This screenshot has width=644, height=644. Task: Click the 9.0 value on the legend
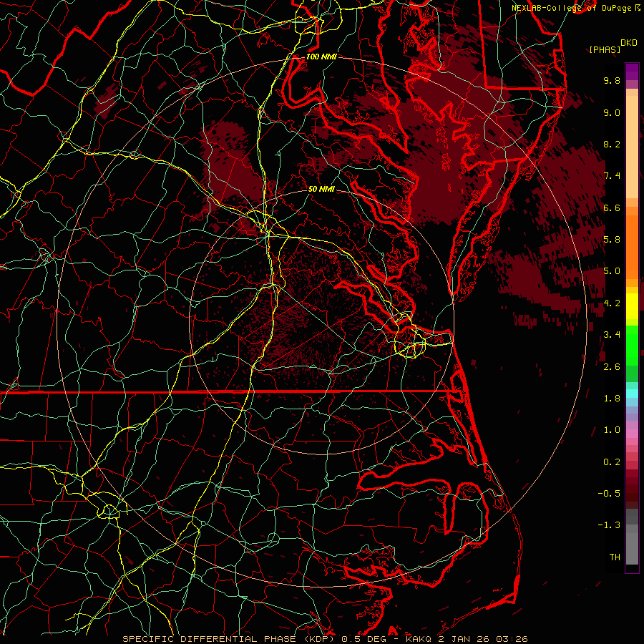(x=612, y=112)
